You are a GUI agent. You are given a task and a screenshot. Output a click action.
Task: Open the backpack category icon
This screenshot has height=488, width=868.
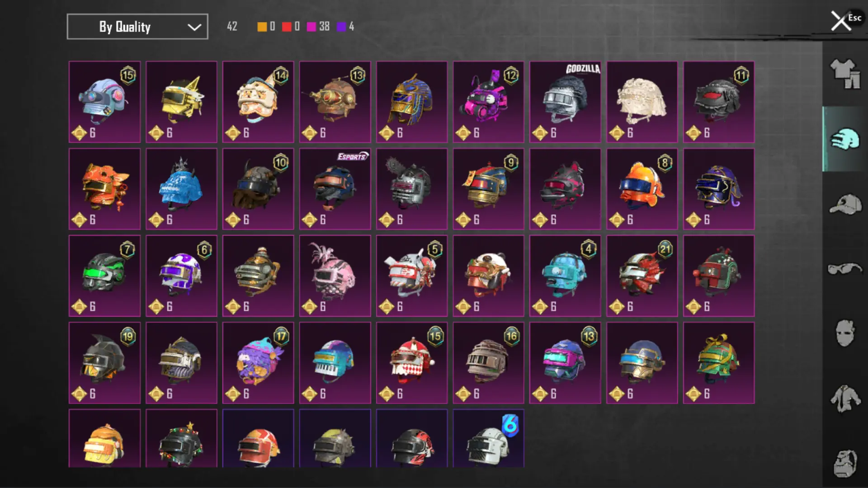[845, 464]
